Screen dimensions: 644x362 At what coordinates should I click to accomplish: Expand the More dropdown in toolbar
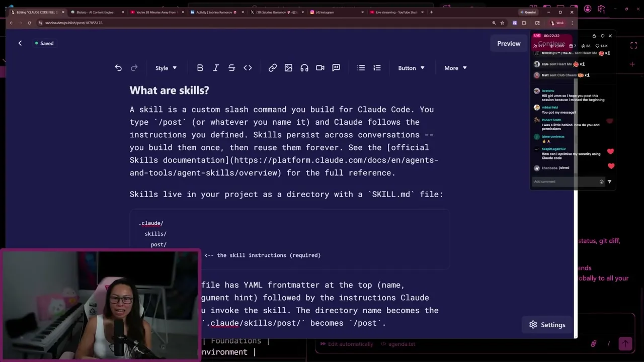(x=455, y=68)
